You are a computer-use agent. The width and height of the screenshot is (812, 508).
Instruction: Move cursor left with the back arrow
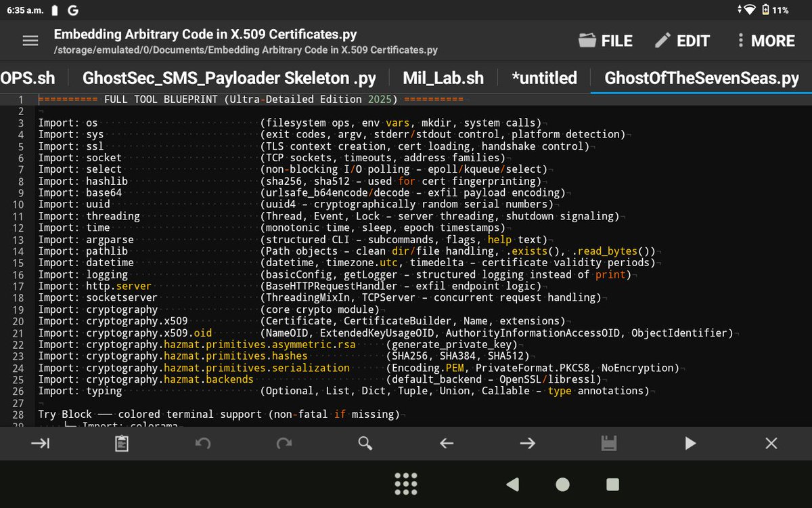(447, 444)
